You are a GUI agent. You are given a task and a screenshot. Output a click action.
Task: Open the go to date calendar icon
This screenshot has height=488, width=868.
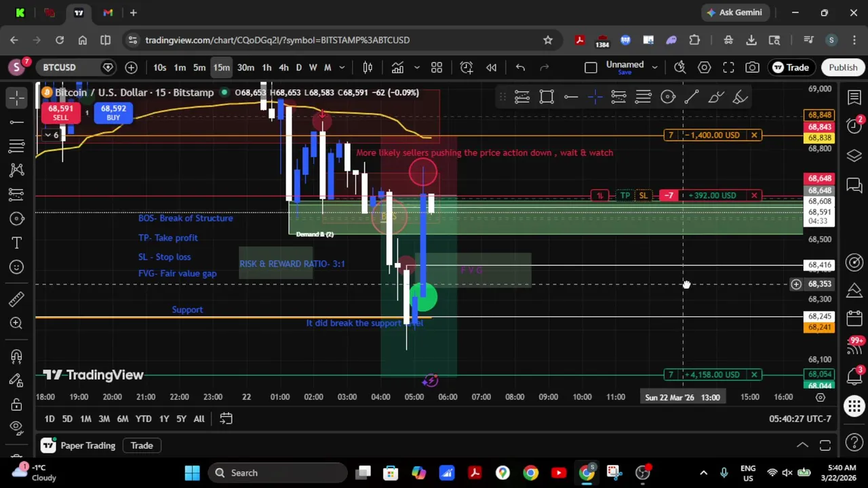pos(226,419)
